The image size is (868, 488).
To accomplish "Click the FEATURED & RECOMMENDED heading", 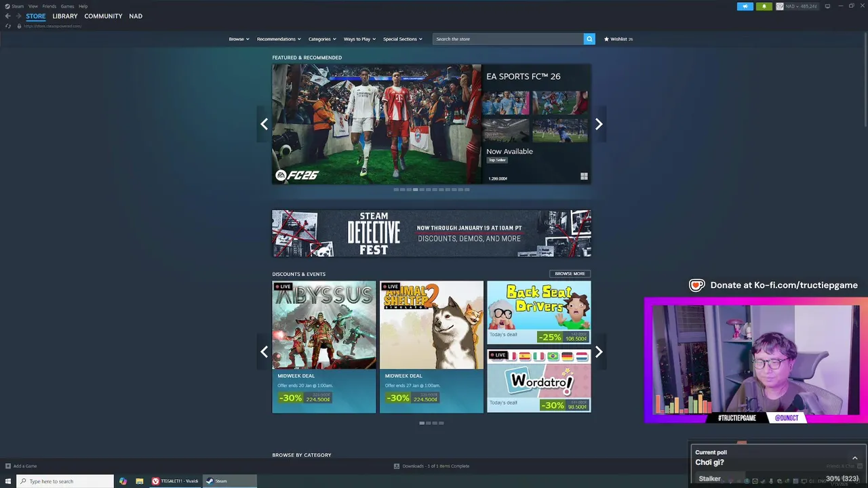I will pos(307,58).
